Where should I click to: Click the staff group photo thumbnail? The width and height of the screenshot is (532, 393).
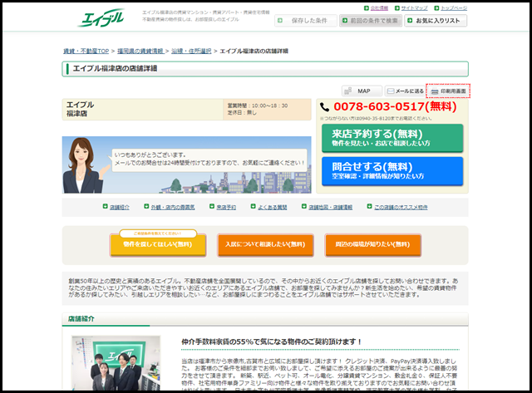click(x=116, y=363)
